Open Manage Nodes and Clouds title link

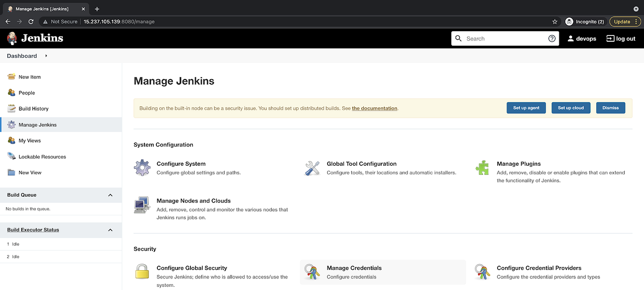coord(194,201)
